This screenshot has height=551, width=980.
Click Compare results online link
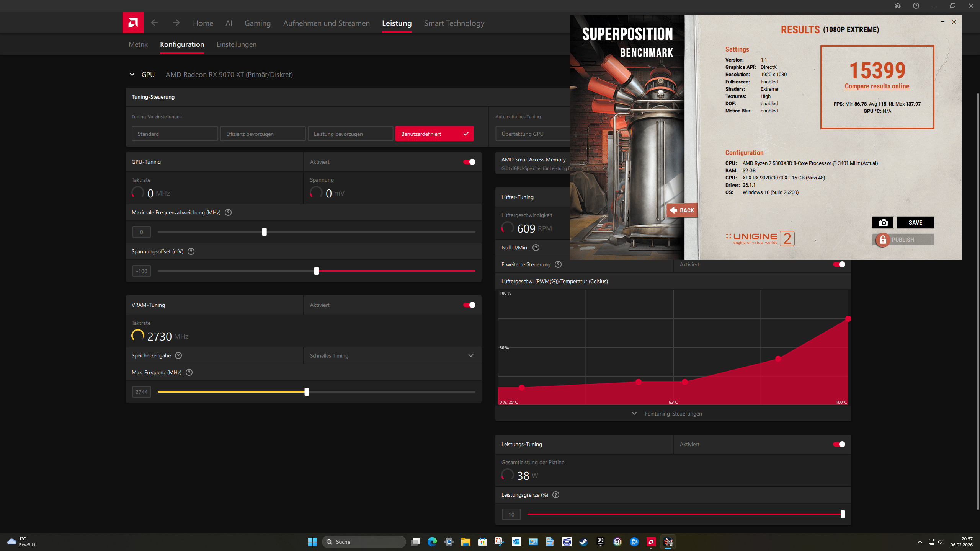[877, 86]
